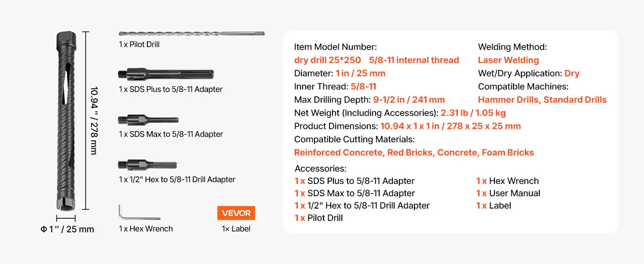Click the vertical 10.94" / 278 mm dimension label
Viewport: 644px width, 264px height.
pos(93,121)
